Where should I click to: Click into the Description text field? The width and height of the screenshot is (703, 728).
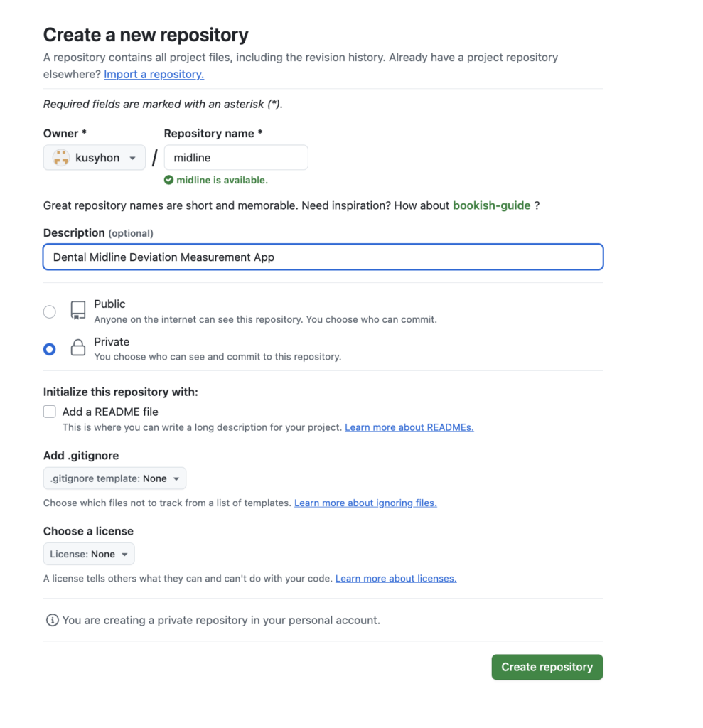coord(323,257)
